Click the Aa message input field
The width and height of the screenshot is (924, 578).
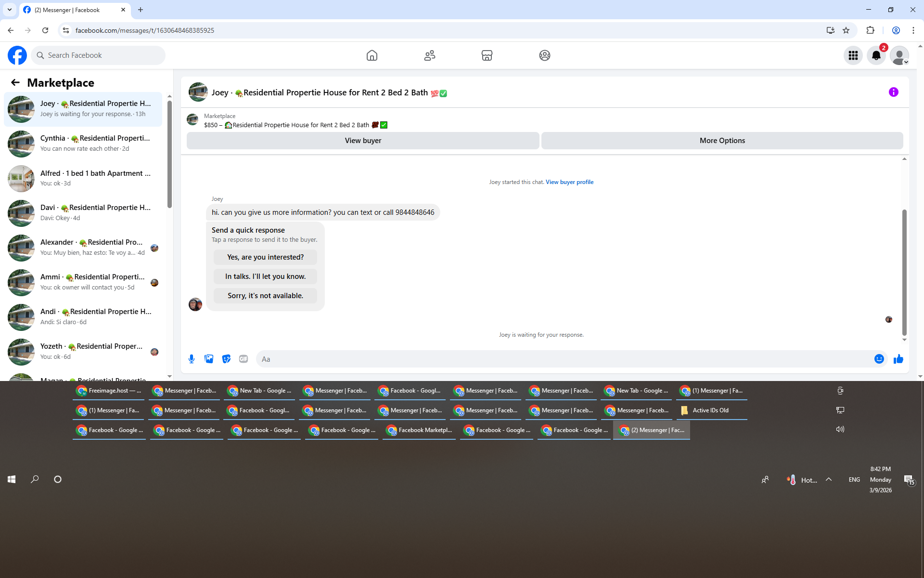(563, 359)
